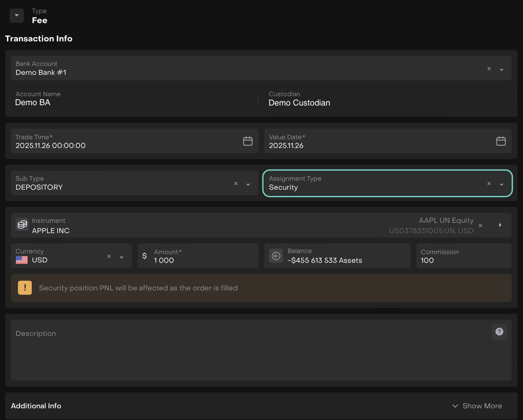Screen dimensions: 523x420
Task: Click the Description help question mark icon
Action: click(x=499, y=332)
